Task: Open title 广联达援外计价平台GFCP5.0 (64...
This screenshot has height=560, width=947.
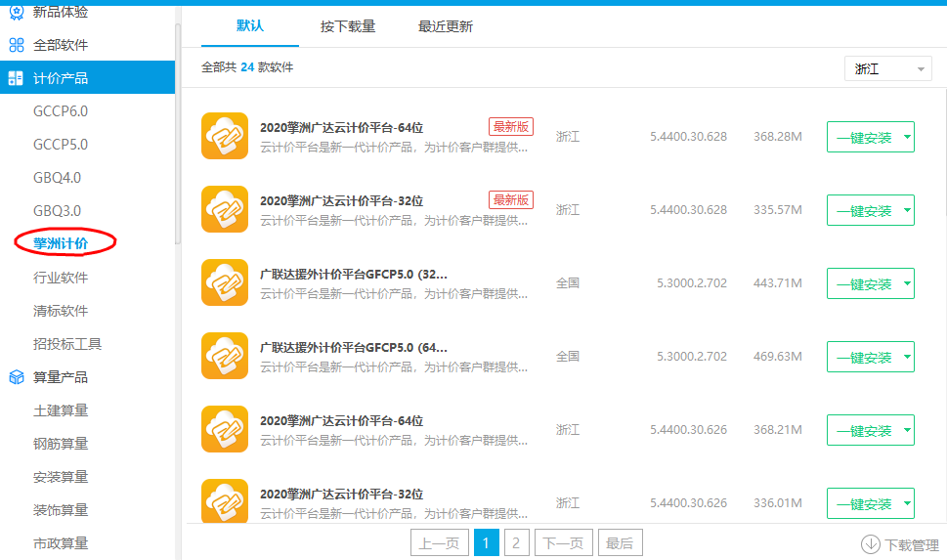Action: [x=354, y=347]
